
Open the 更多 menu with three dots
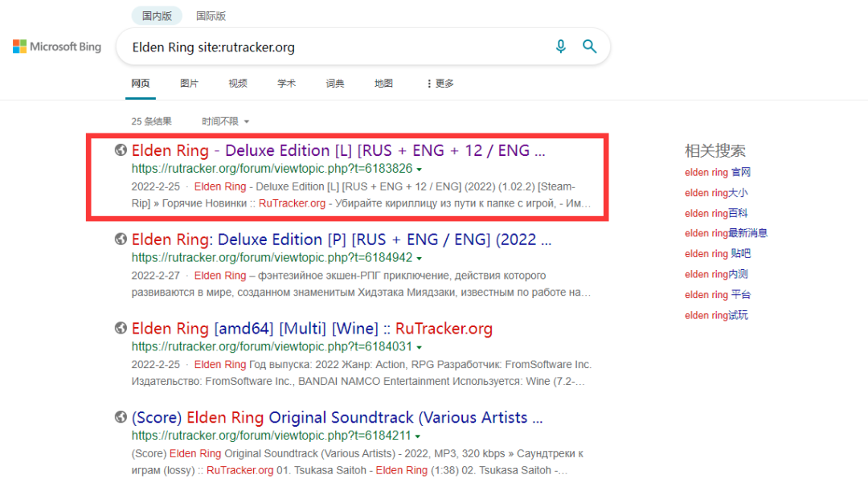pyautogui.click(x=440, y=84)
